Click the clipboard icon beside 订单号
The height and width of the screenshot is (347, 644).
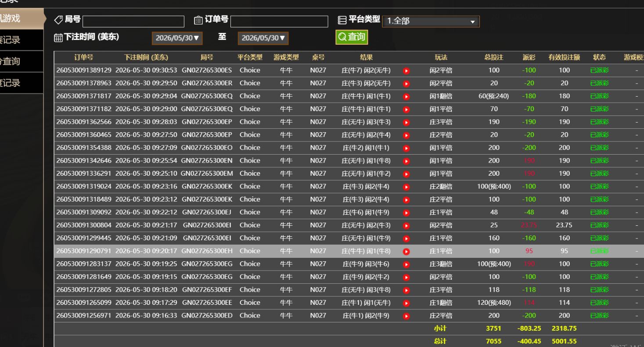(x=198, y=20)
